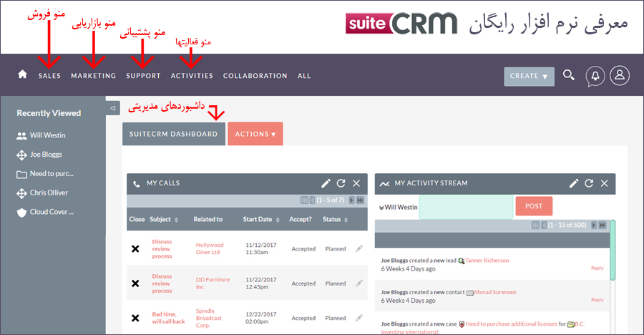
Task: Go to next page in My Calls
Action: click(351, 200)
